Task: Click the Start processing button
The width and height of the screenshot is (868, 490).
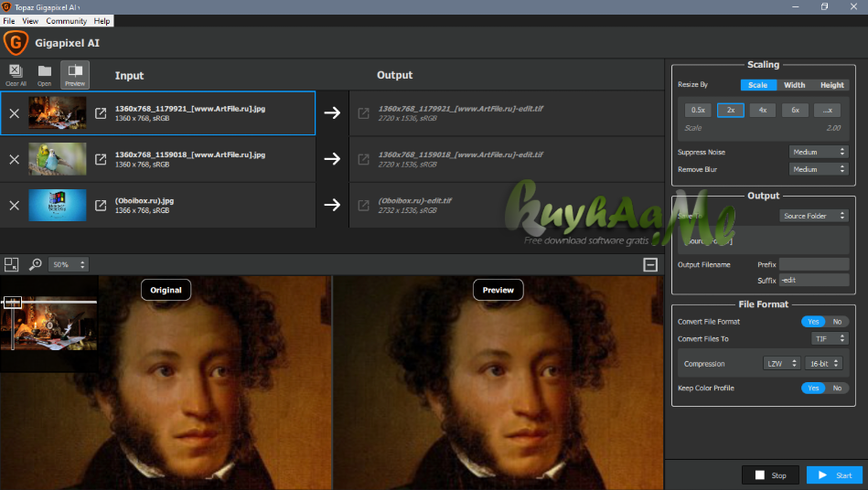Action: click(x=834, y=475)
